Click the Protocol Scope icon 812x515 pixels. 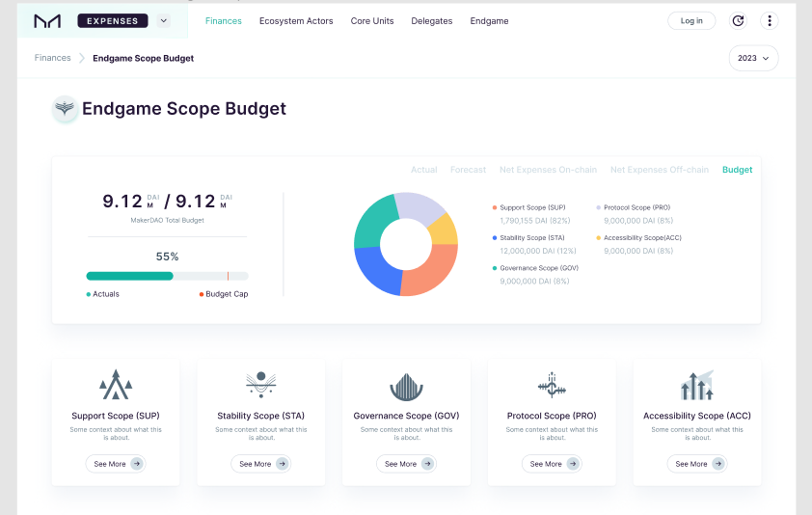click(x=552, y=385)
